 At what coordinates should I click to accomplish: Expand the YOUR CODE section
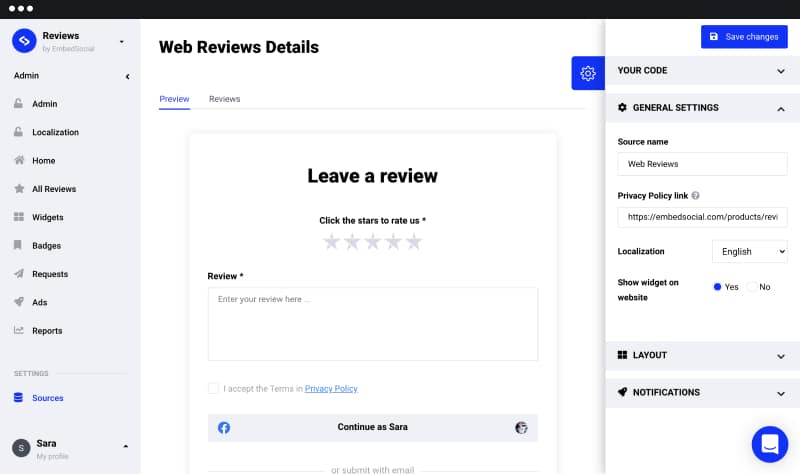coord(702,70)
